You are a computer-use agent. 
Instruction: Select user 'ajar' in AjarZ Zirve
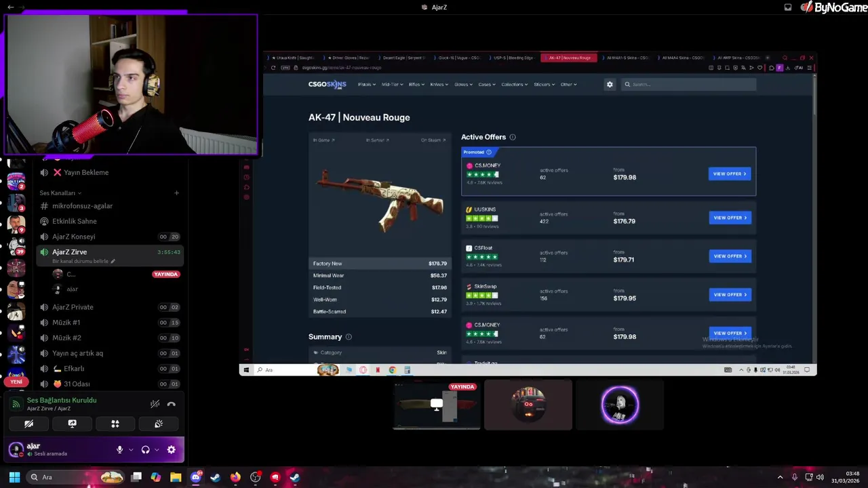72,289
